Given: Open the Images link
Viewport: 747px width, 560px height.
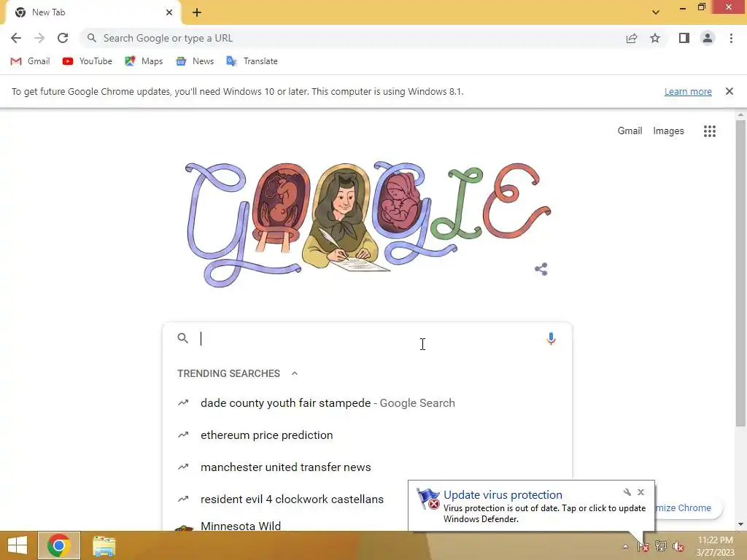Looking at the screenshot, I should (668, 131).
